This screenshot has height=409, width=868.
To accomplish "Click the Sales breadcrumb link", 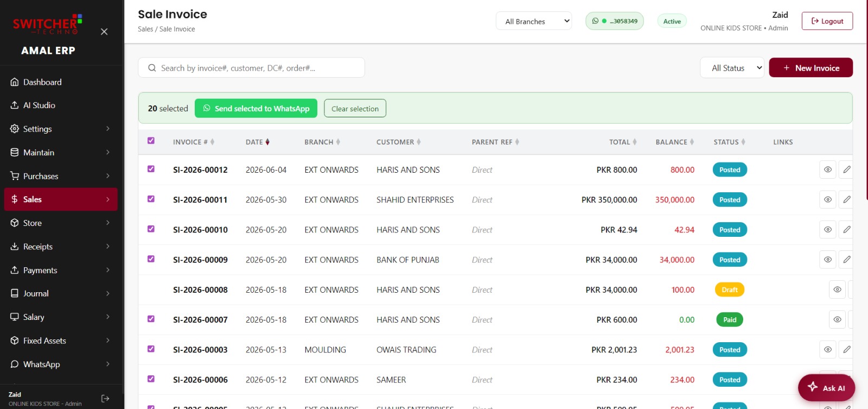I will [x=145, y=29].
